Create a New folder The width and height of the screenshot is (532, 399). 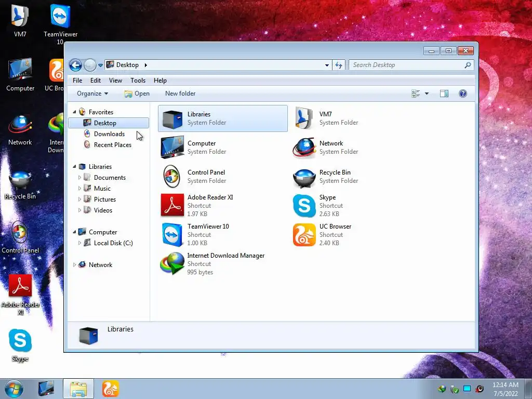pyautogui.click(x=180, y=94)
